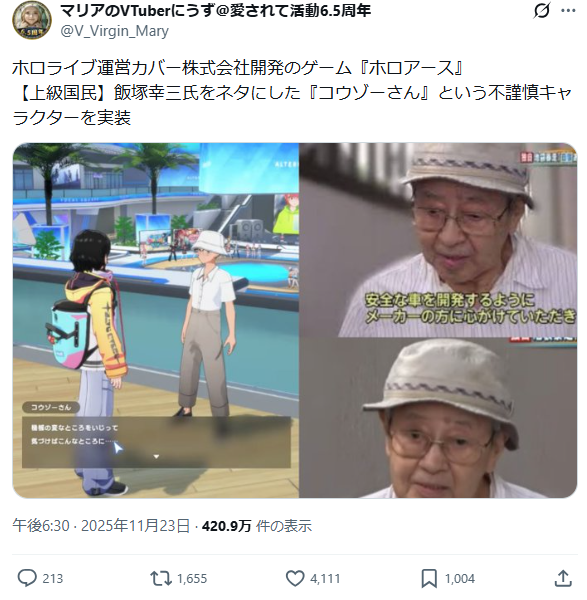Click the repost arrows icon
Screen dimensions: 587x600
click(x=161, y=578)
